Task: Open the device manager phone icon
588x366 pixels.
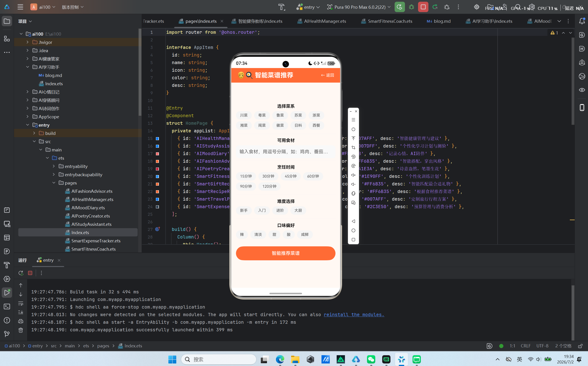Action: (582, 107)
